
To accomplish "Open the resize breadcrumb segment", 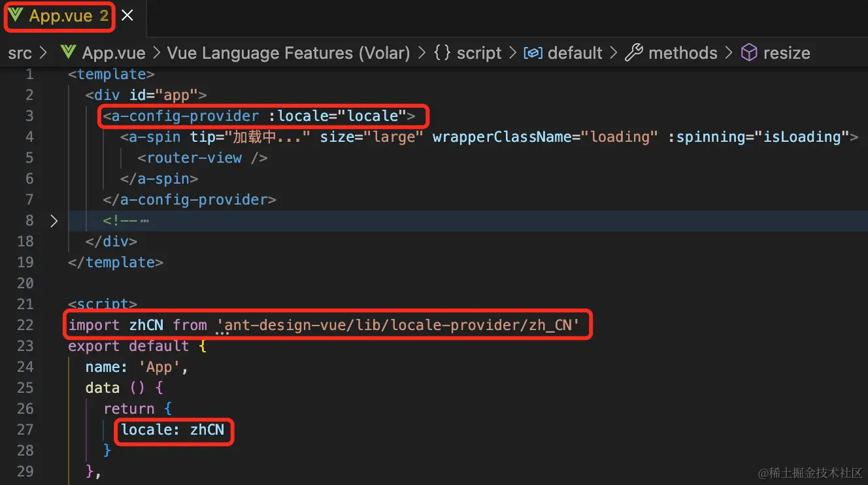I will (786, 53).
